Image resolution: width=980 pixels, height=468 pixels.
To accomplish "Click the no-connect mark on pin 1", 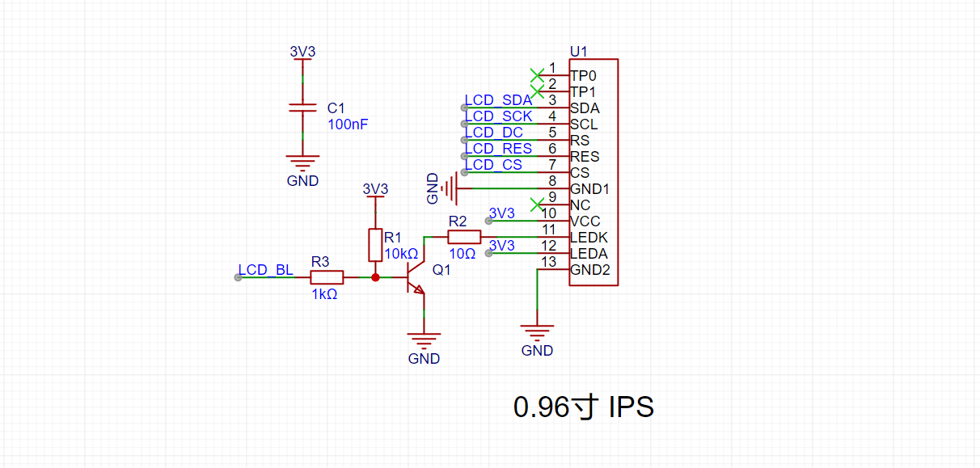I will [538, 75].
